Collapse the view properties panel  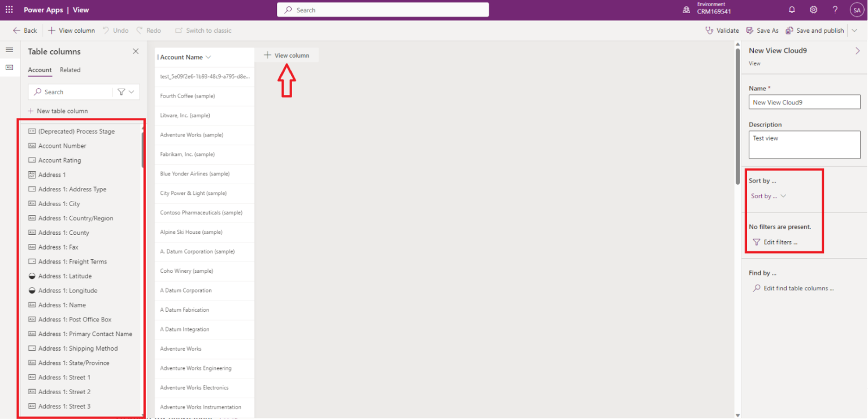pyautogui.click(x=857, y=51)
